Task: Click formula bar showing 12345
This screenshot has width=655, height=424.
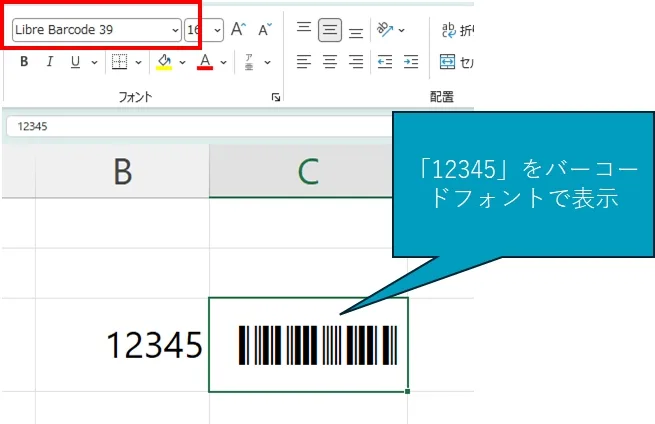Action: [200, 126]
